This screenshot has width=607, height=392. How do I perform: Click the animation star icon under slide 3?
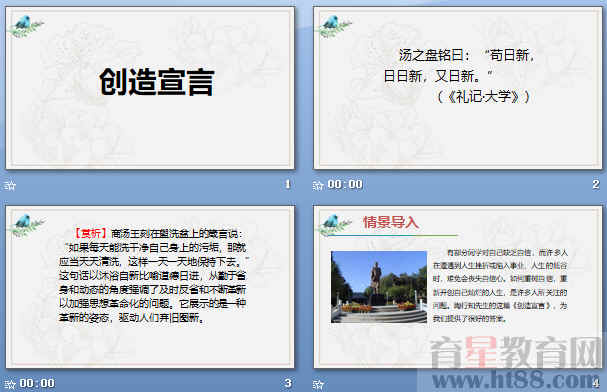point(10,384)
